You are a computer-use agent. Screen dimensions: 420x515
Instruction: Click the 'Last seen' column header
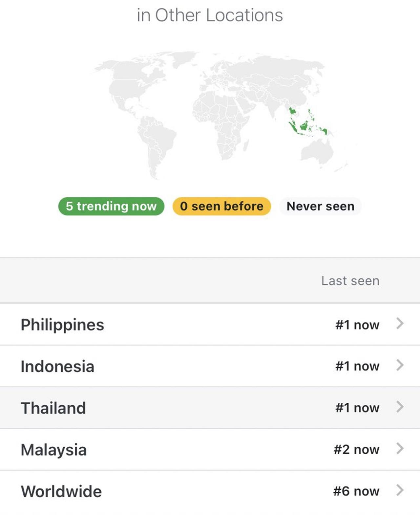pos(350,281)
